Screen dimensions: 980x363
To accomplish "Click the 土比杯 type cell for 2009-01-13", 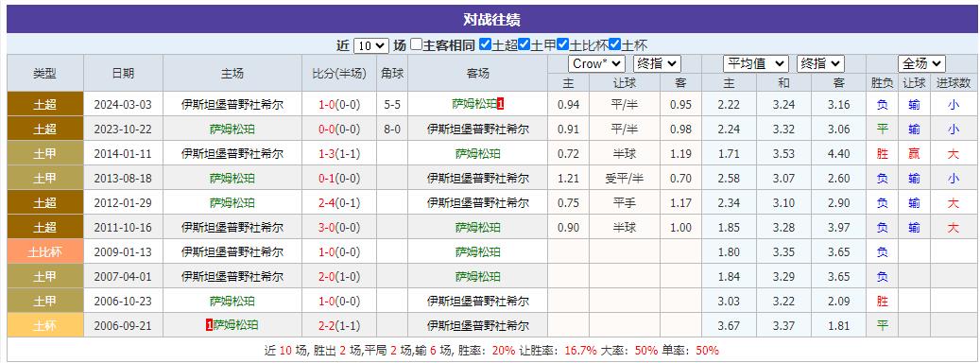I will point(45,251).
